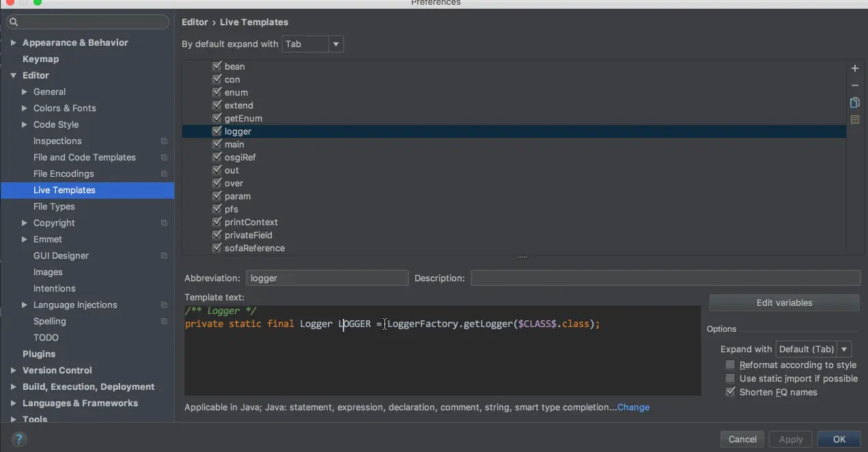This screenshot has width=868, height=452.
Task: Click splitter handle below template list
Action: coord(522,257)
